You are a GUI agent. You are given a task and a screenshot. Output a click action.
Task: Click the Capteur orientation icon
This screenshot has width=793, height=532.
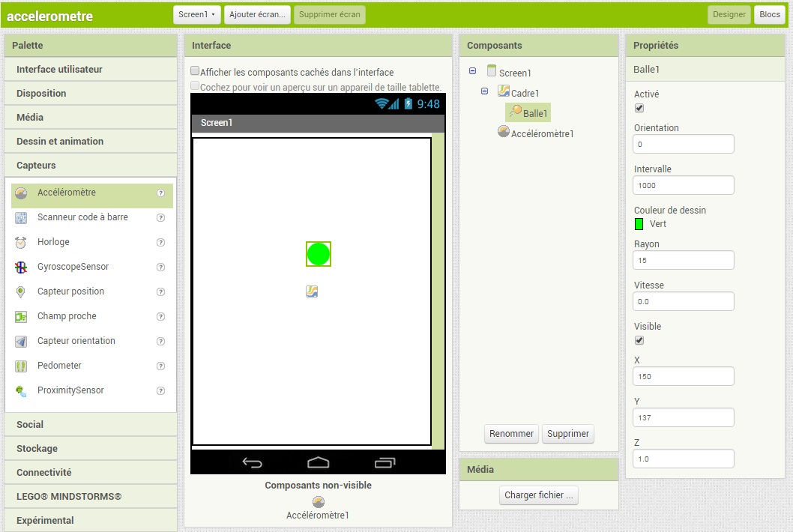pyautogui.click(x=21, y=342)
